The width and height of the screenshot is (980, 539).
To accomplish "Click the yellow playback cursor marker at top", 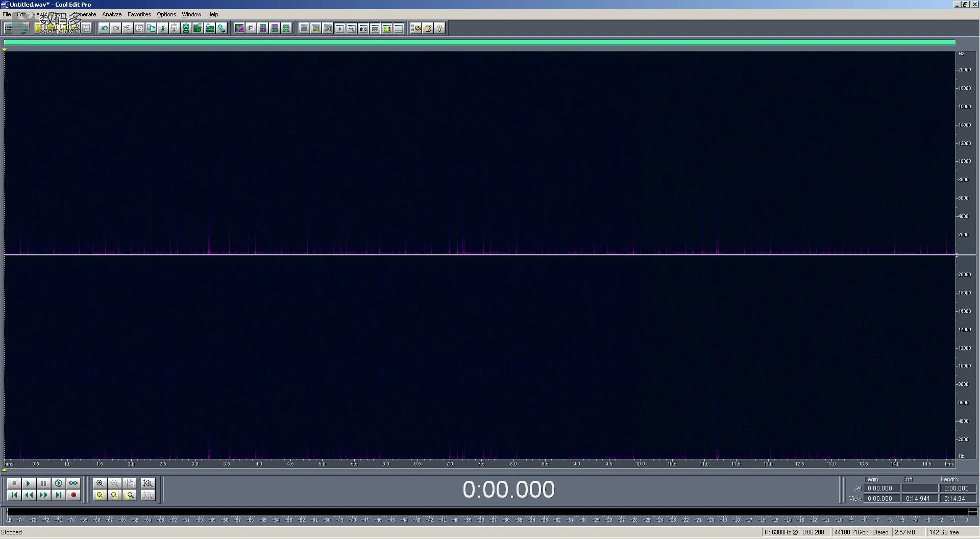I will [4, 50].
